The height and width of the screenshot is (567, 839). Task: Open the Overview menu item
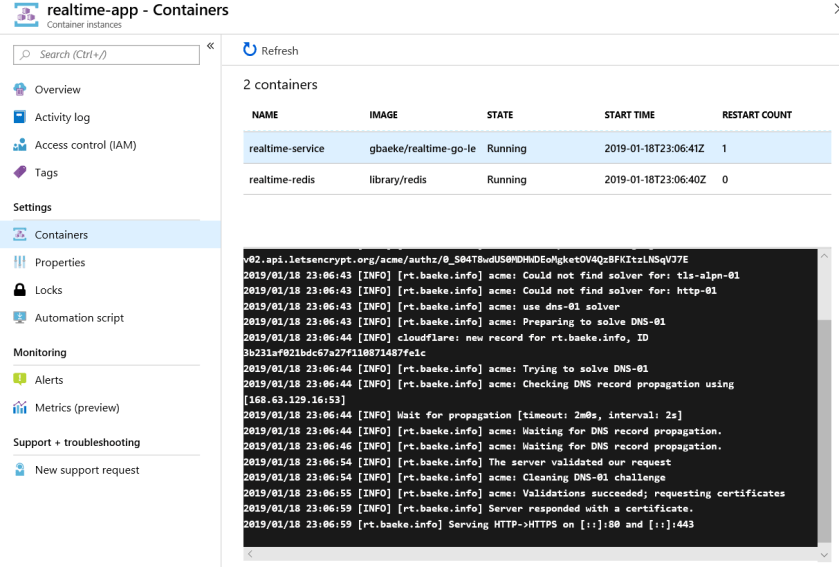click(57, 90)
